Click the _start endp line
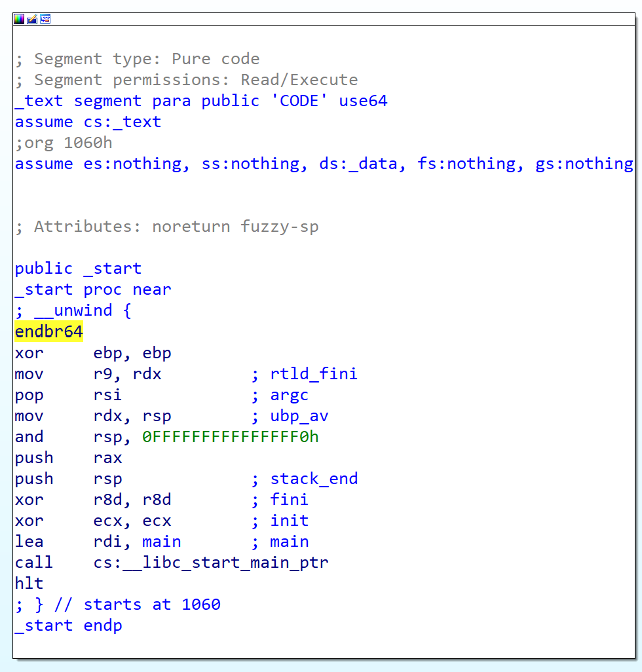642x672 pixels. [68, 625]
